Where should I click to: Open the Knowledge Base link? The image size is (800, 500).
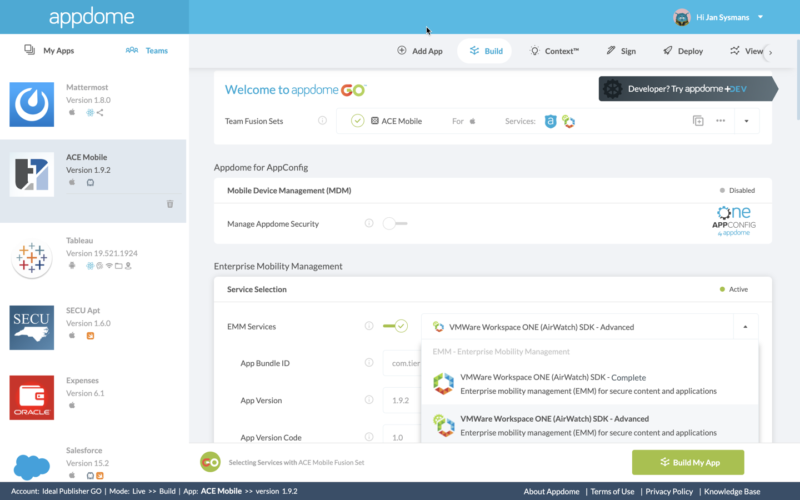tap(732, 492)
